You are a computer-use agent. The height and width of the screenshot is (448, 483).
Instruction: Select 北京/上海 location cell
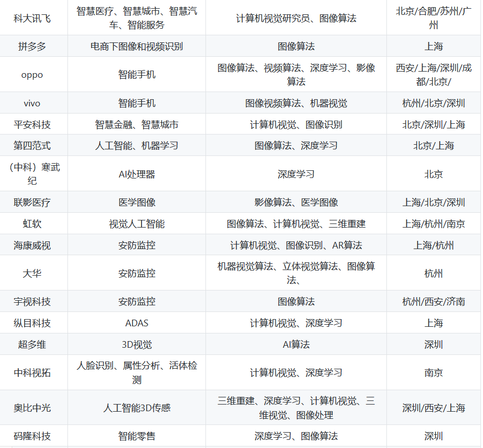pyautogui.click(x=433, y=145)
